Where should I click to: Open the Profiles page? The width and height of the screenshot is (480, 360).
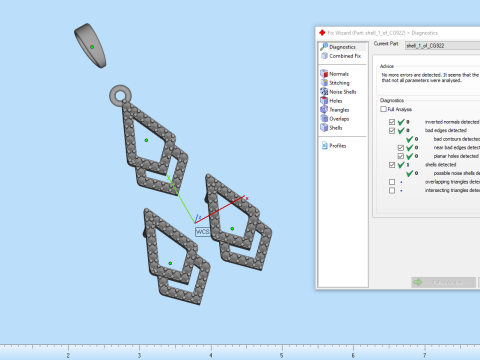click(x=334, y=146)
